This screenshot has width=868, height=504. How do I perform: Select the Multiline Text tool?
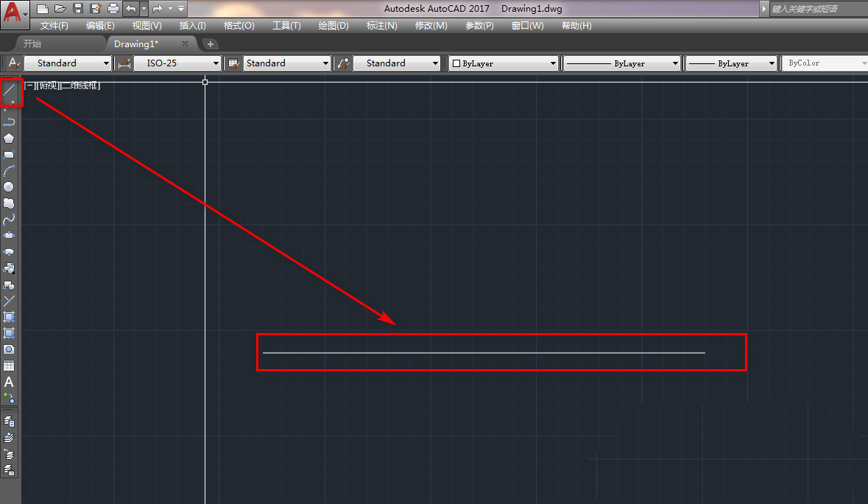(9, 382)
